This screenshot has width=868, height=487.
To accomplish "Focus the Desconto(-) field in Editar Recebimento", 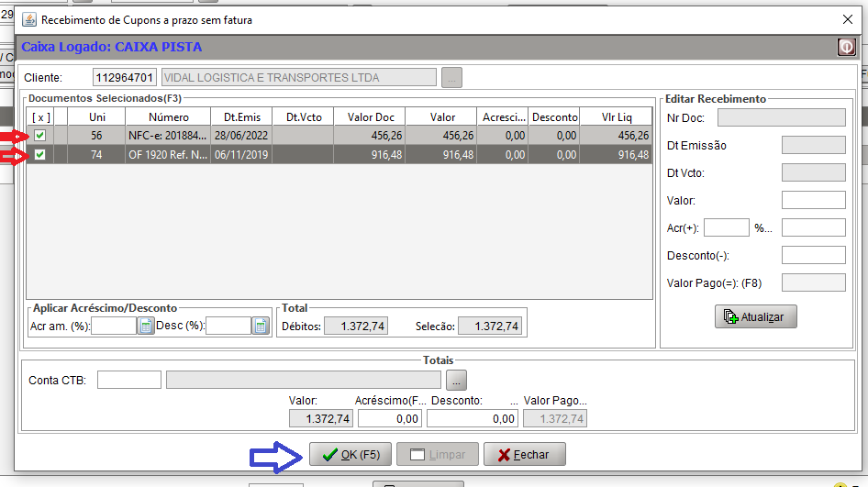I will click(x=813, y=256).
